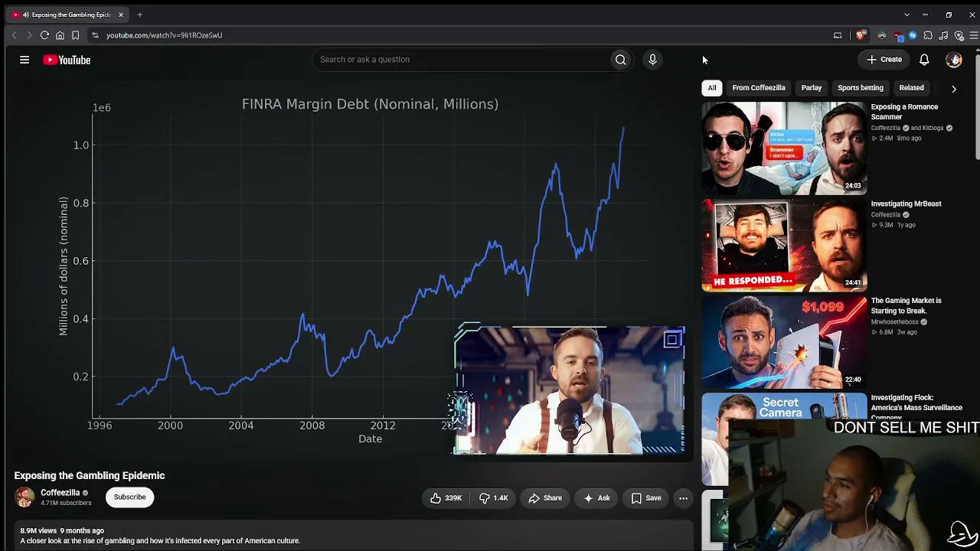Subscribe to the Coffeezilla channel
Screen dimensions: 980x551
(x=129, y=497)
